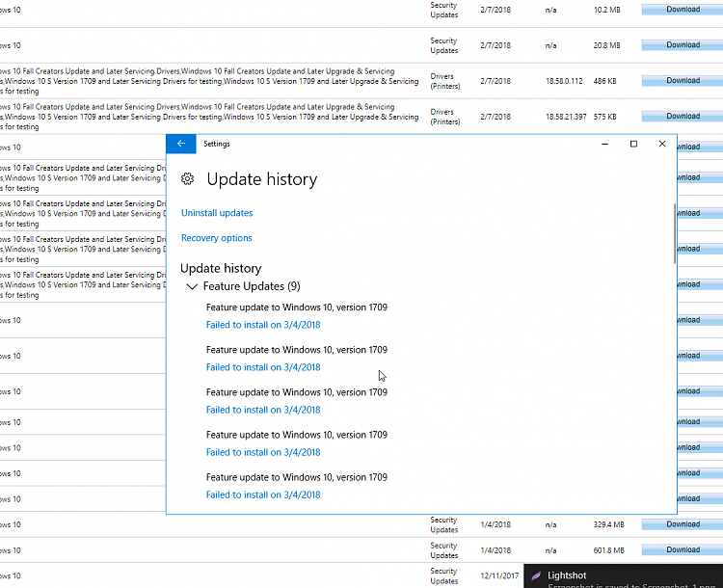This screenshot has width=723, height=588.
Task: Select the Update history page heading
Action: pos(262,179)
